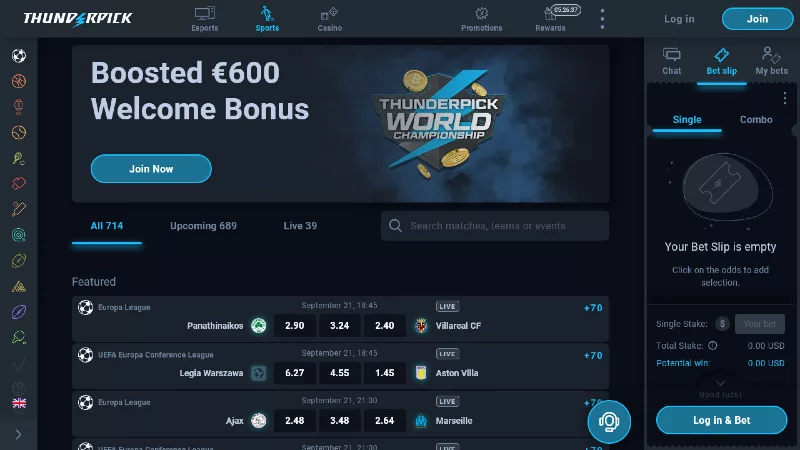Open the basketball sport icon in sidebar
Screen dimensions: 800x450
(x=19, y=81)
